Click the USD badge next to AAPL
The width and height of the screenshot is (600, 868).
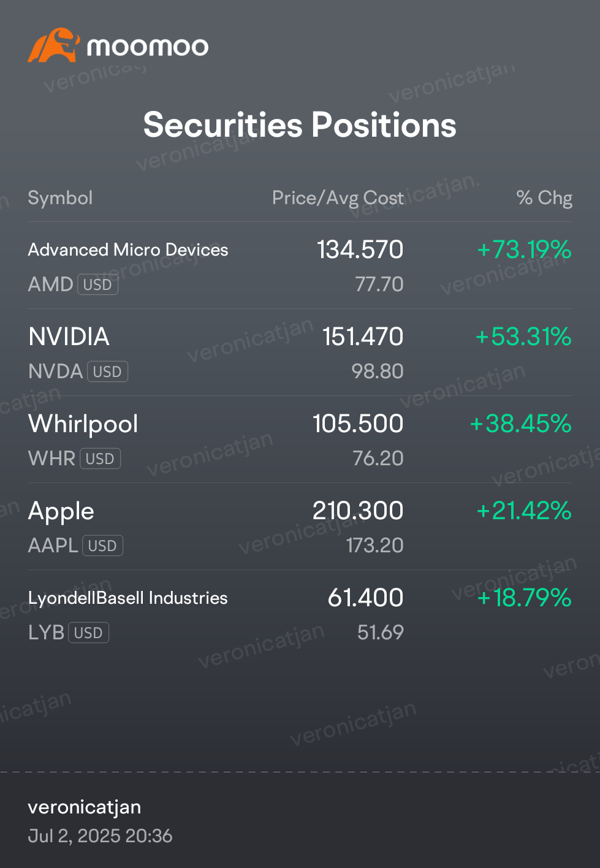click(102, 546)
